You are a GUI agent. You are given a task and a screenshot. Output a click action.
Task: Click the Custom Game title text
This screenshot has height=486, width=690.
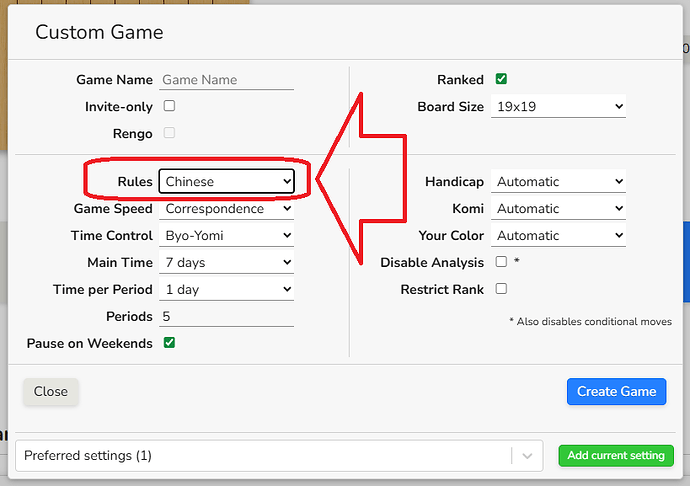[99, 32]
